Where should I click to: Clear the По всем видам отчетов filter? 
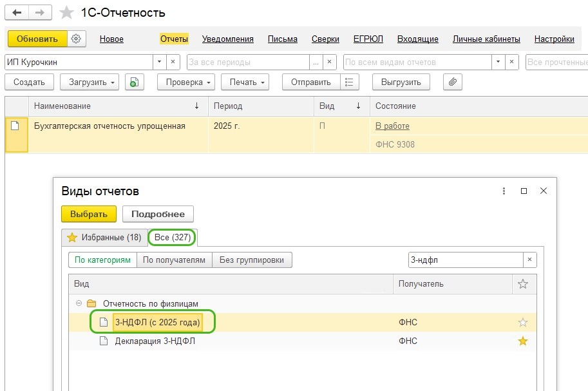[x=511, y=62]
